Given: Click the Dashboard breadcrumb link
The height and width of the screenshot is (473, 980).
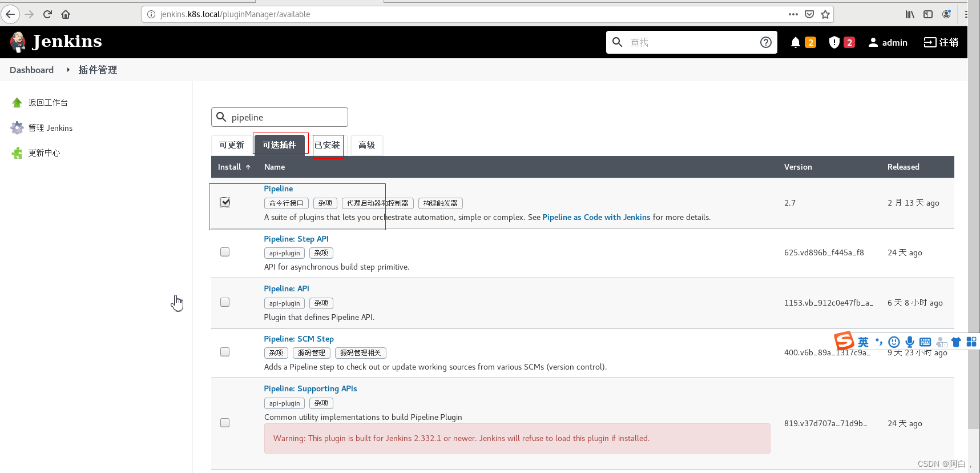Looking at the screenshot, I should point(31,70).
